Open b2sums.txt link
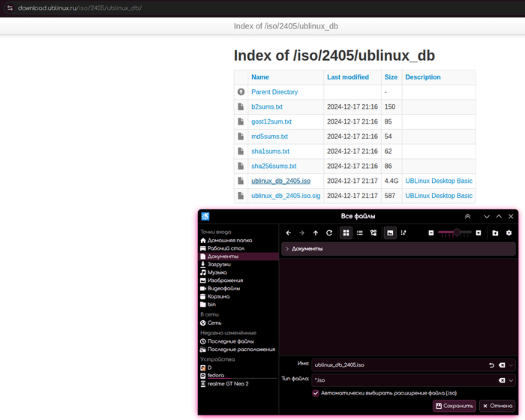Screen dimensions: 525x420 (x=267, y=106)
